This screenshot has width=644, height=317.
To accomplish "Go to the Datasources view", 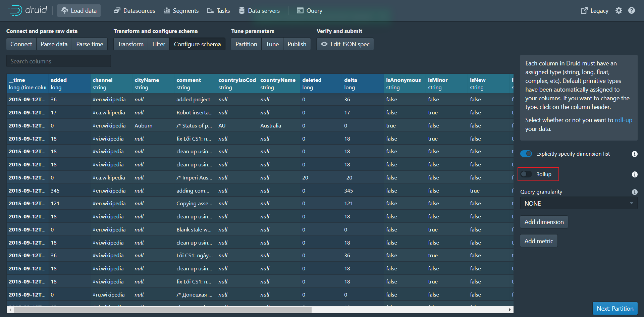I will 134,10.
